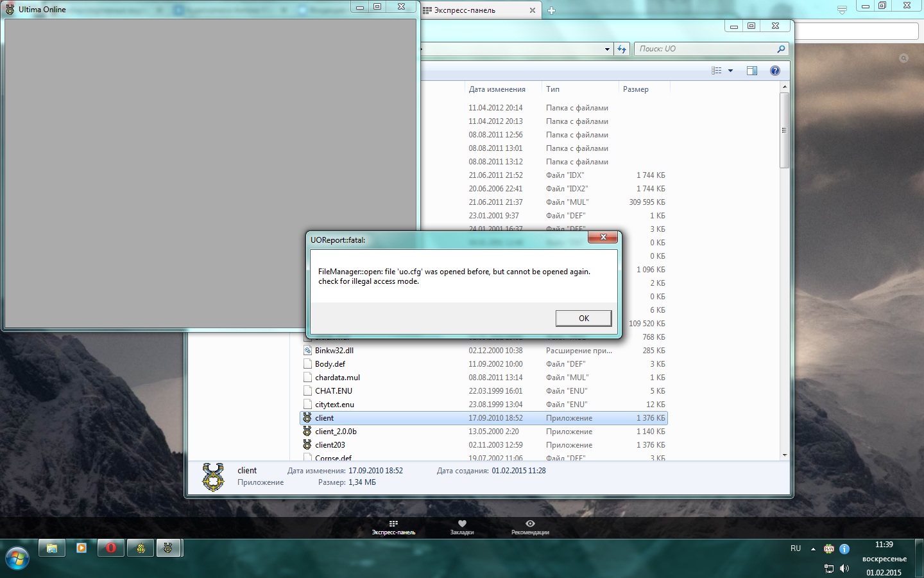This screenshot has height=578, width=924.
Task: Click the Файл "IDX2" type cell
Action: coord(567,189)
